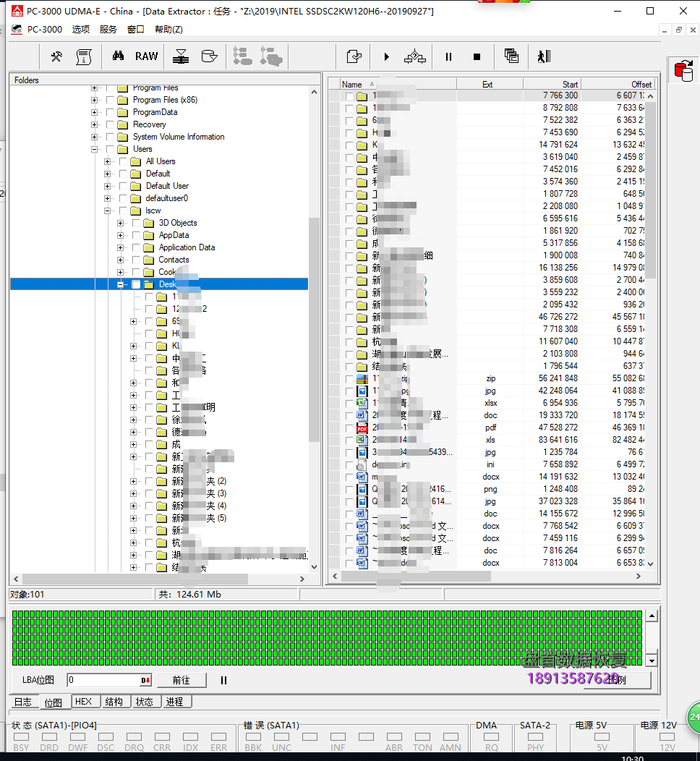The width and height of the screenshot is (700, 761).
Task: Pause the running process in toolbar
Action: pyautogui.click(x=449, y=56)
